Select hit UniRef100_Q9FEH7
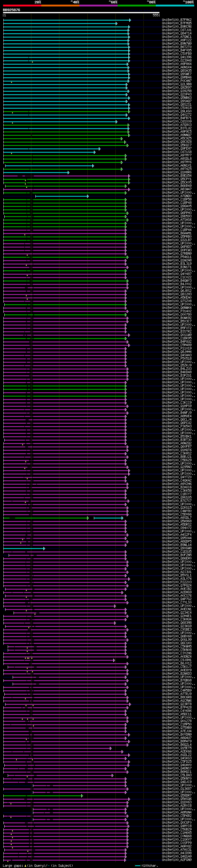Viewport: 197px width, 868px height. tap(177, 149)
